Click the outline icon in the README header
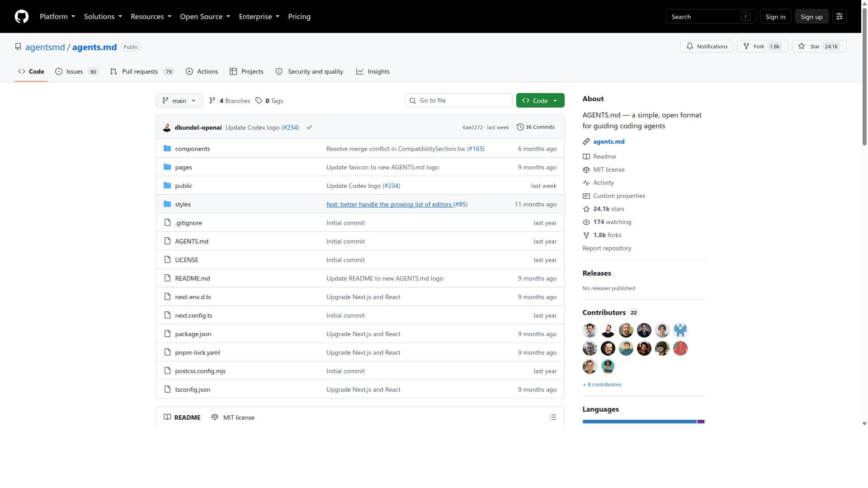This screenshot has width=868, height=488. pyautogui.click(x=552, y=418)
